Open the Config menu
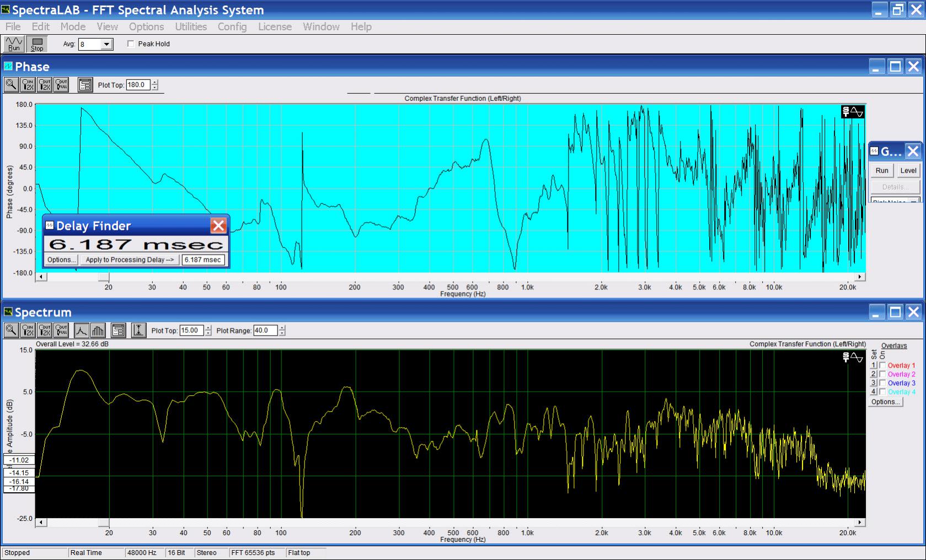Screen dimensions: 926x560 (232, 26)
